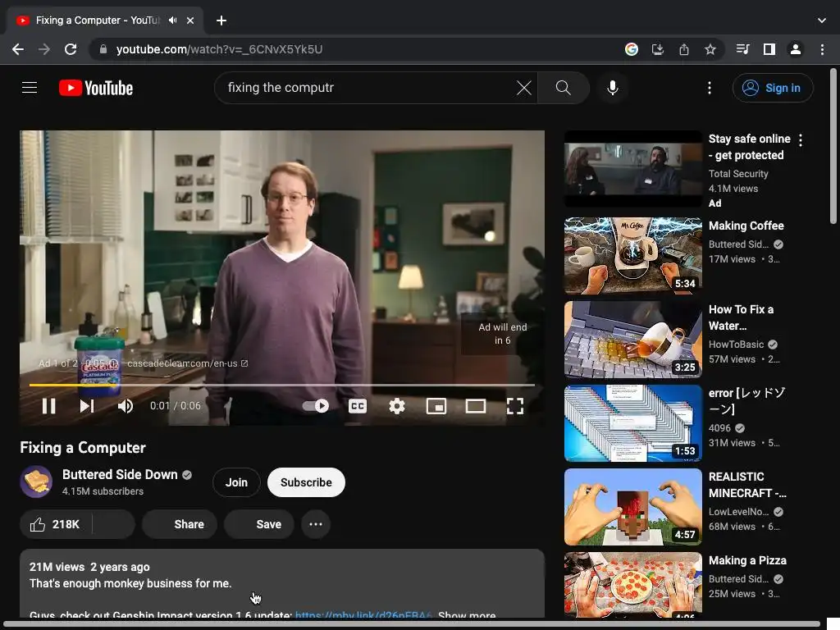Play the error レッドゾーン video thumbnail
The width and height of the screenshot is (840, 630).
[632, 422]
